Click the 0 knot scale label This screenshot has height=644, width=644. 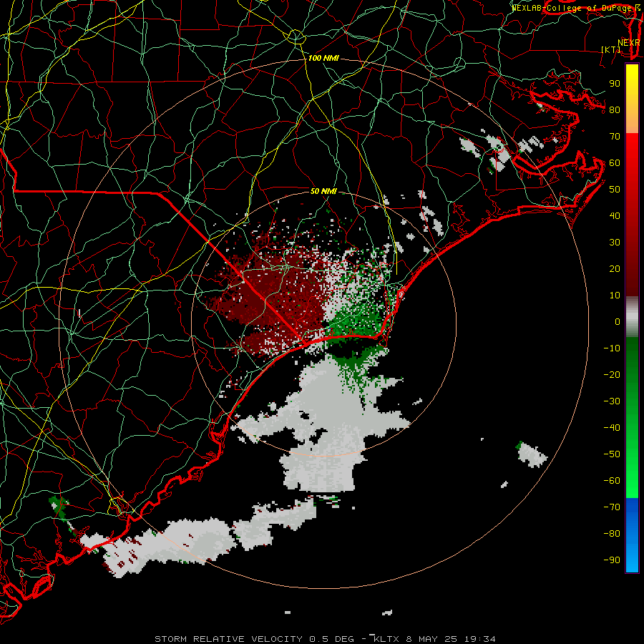coord(618,321)
